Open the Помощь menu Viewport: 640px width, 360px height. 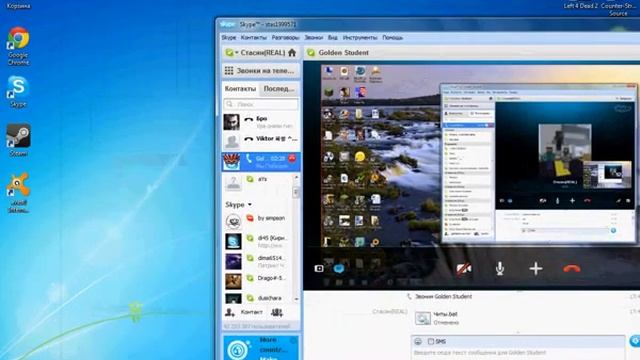click(x=392, y=38)
